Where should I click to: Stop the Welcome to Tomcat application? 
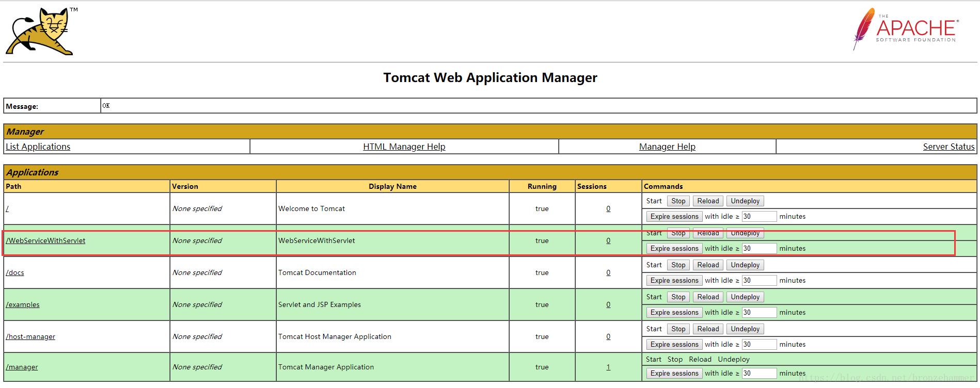click(x=678, y=201)
